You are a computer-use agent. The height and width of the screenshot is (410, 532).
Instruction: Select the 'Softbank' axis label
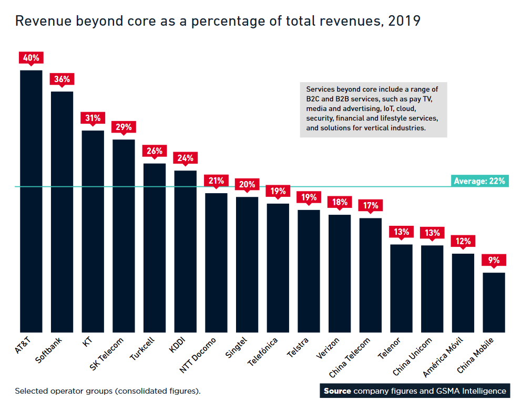pyautogui.click(x=49, y=350)
